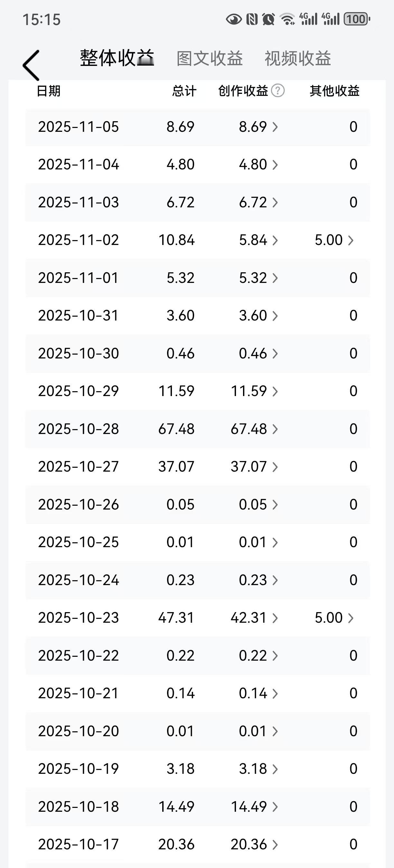Expand 8.69 creation earnings for 2025-11-05

tap(258, 127)
